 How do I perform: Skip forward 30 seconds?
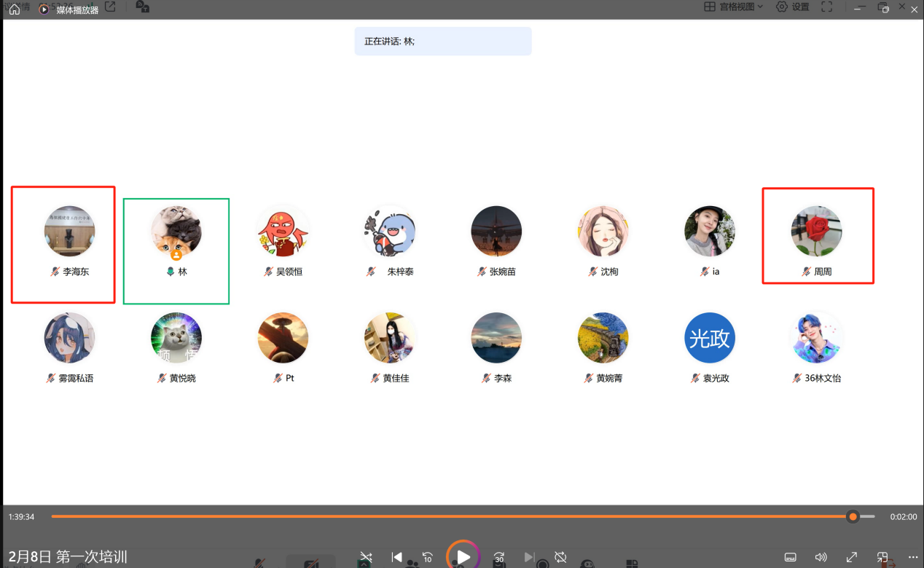(x=499, y=557)
